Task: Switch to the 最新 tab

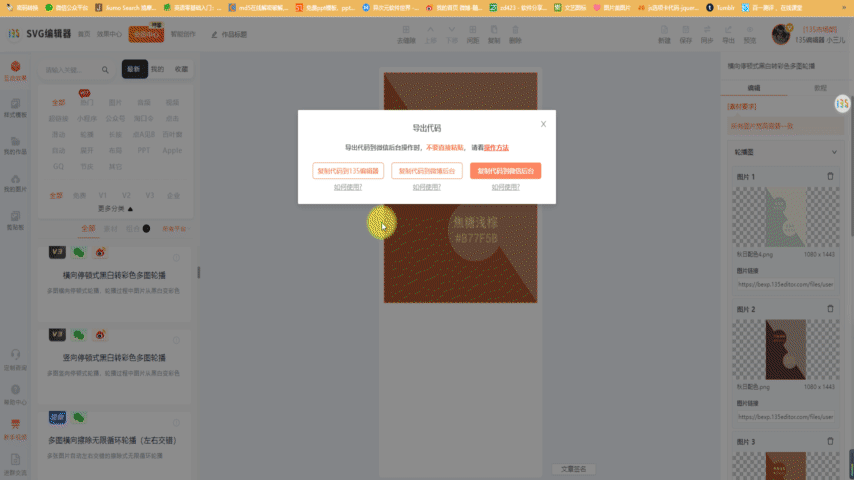Action: click(134, 69)
